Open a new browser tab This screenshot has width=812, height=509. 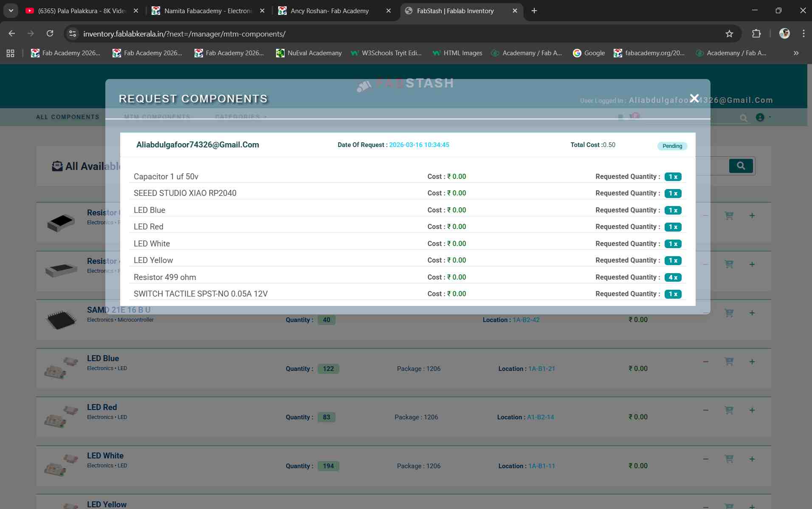point(534,11)
